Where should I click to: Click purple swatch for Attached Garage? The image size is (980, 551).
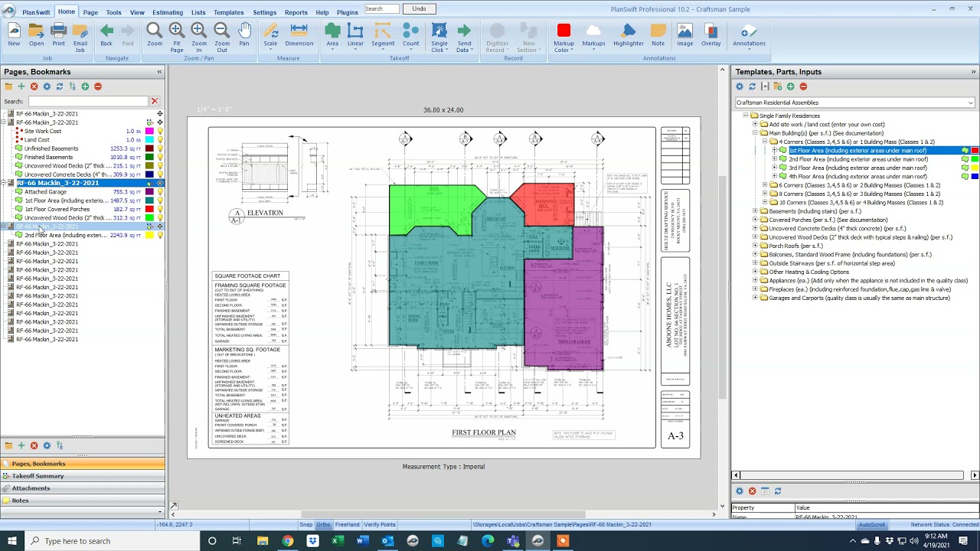click(149, 192)
